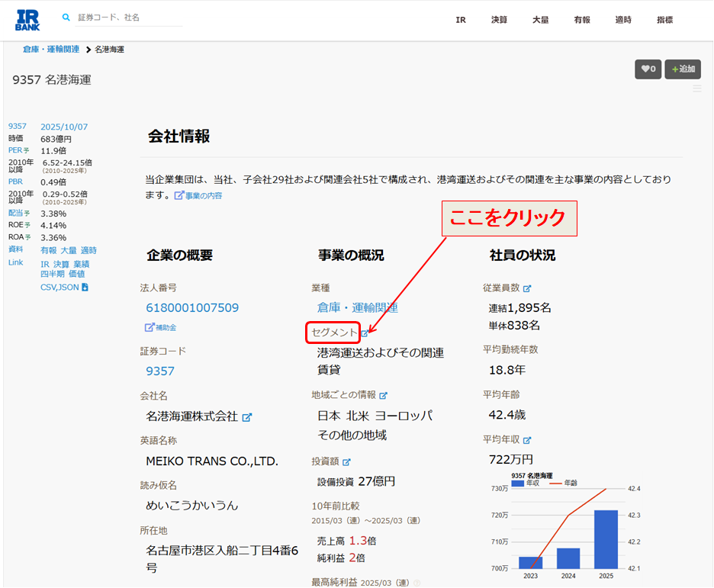Click the external link icon beside 平均年収
714x588 pixels.
[x=527, y=440]
